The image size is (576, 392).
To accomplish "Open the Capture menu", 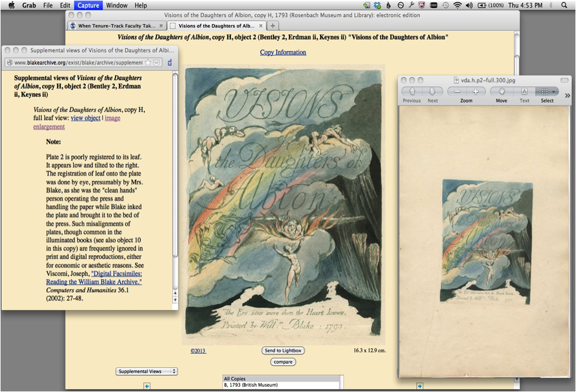I will 88,5.
